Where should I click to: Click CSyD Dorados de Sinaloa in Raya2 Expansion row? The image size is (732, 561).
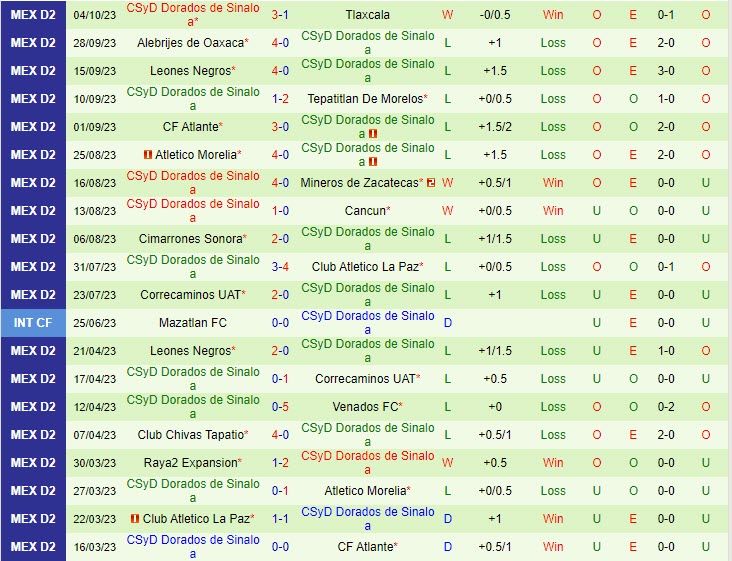(x=367, y=463)
